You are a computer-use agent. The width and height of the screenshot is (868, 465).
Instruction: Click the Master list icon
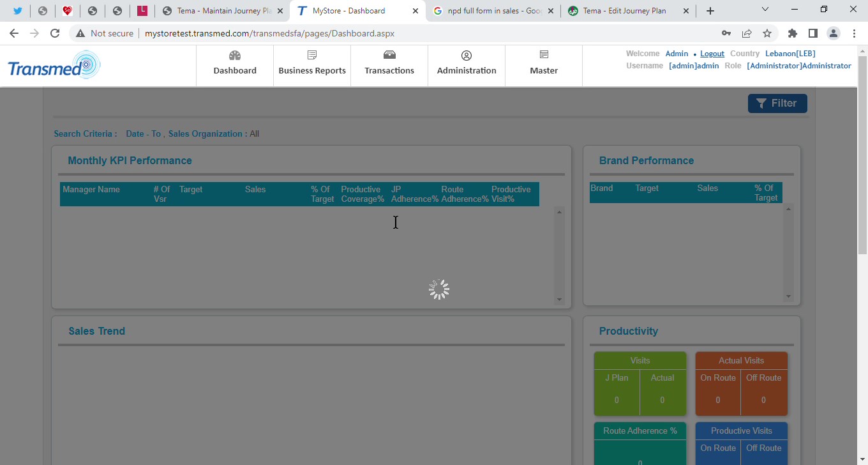[x=544, y=56]
